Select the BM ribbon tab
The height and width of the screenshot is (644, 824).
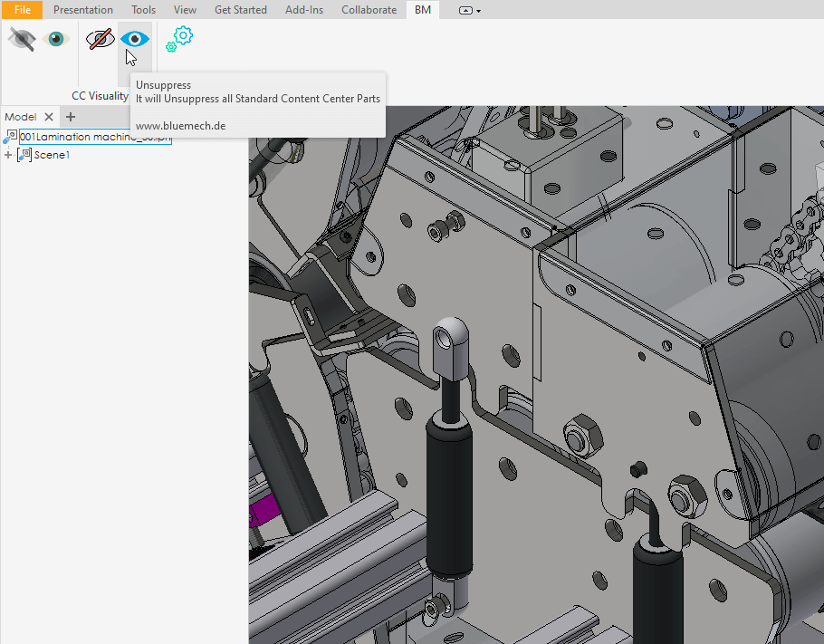click(423, 9)
